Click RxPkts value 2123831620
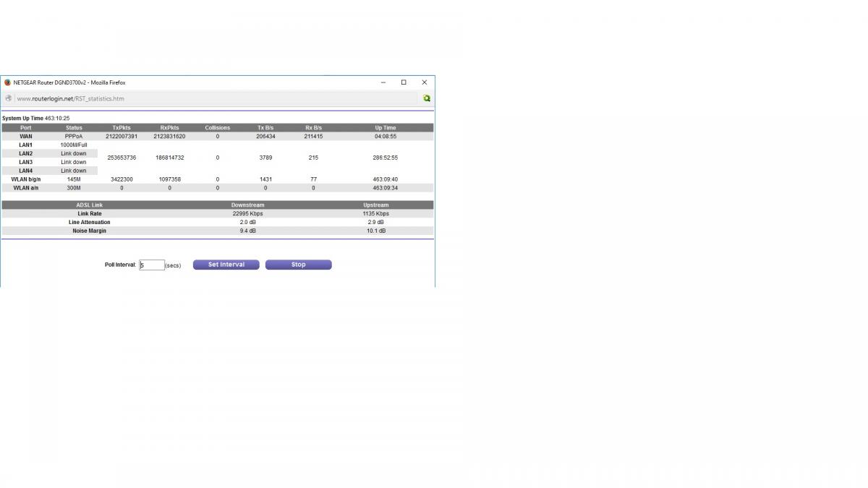Viewport: 868px width, 488px height. point(170,136)
